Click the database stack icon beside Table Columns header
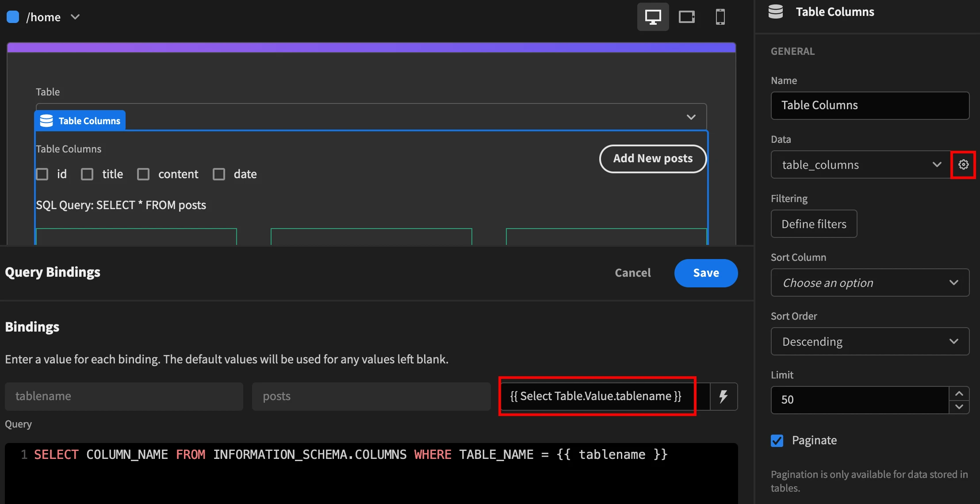Viewport: 980px width, 504px height. (x=775, y=11)
